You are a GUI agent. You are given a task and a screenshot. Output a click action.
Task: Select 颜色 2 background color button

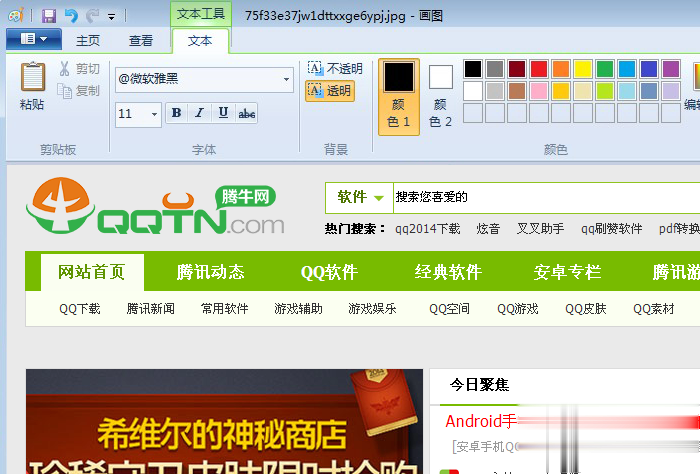click(441, 96)
